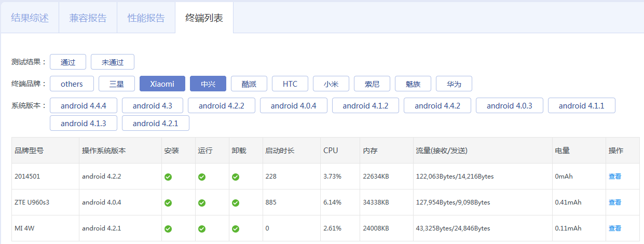Image resolution: width=644 pixels, height=244 pixels.
Task: Enable the 三星 brand filter
Action: click(117, 84)
